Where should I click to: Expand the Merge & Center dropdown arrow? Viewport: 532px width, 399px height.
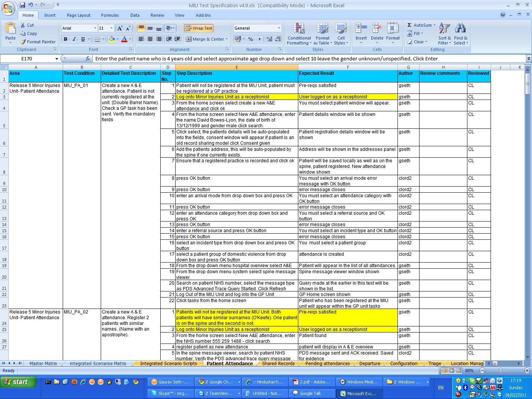226,39
